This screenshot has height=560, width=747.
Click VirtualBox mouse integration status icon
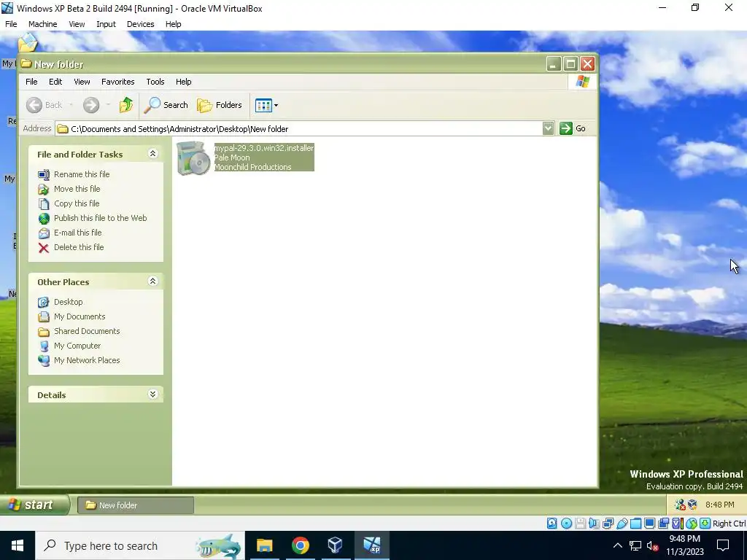pyautogui.click(x=692, y=524)
